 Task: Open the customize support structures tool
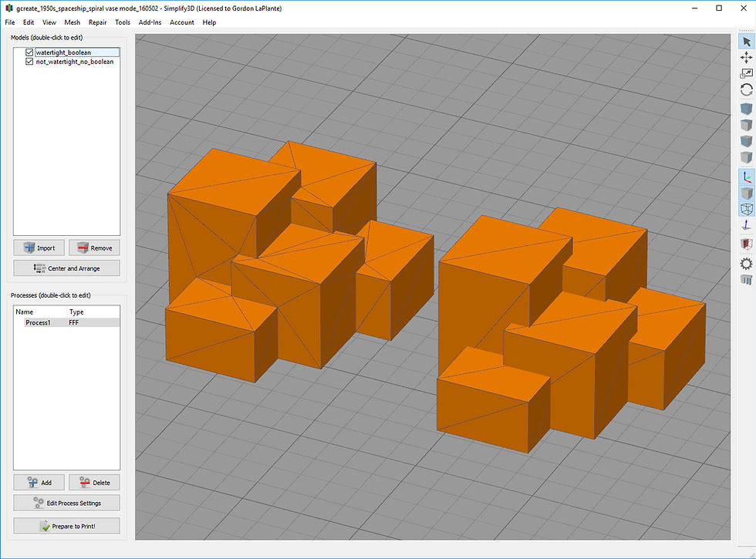[x=747, y=280]
